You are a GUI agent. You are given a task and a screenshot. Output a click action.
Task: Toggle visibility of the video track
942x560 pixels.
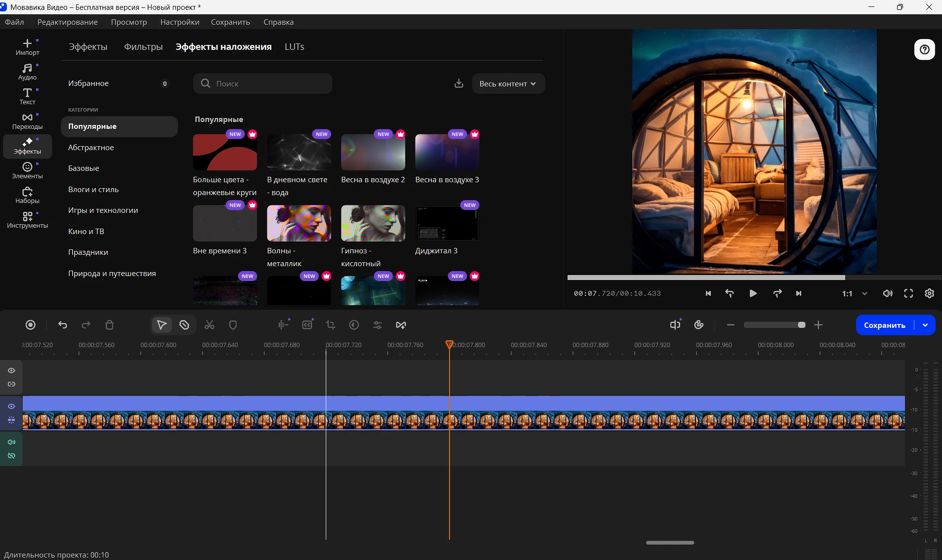tap(11, 406)
